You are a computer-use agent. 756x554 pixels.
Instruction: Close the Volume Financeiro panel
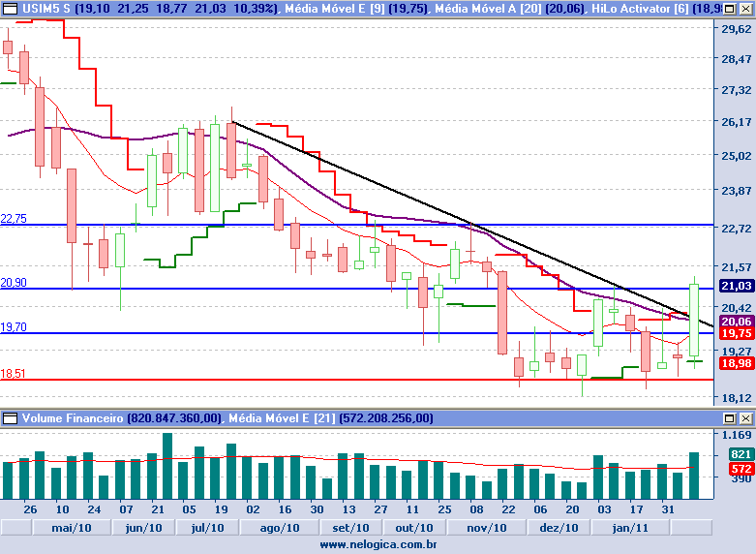click(x=746, y=418)
